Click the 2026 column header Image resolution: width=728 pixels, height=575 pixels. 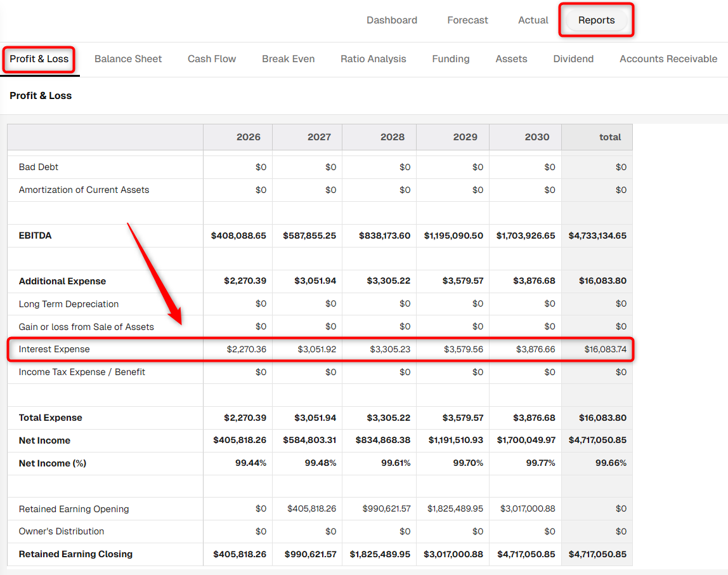coord(248,137)
